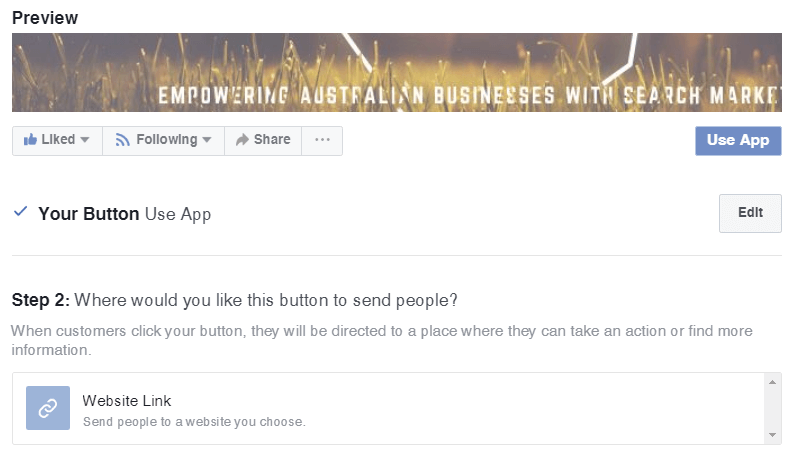Click the RSS feed Following icon

(x=122, y=140)
